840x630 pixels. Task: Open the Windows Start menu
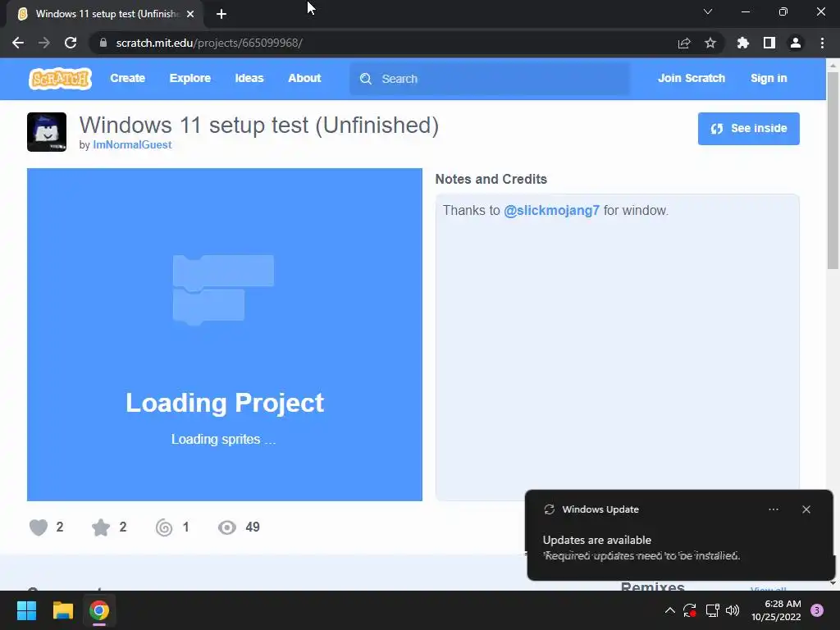tap(26, 610)
